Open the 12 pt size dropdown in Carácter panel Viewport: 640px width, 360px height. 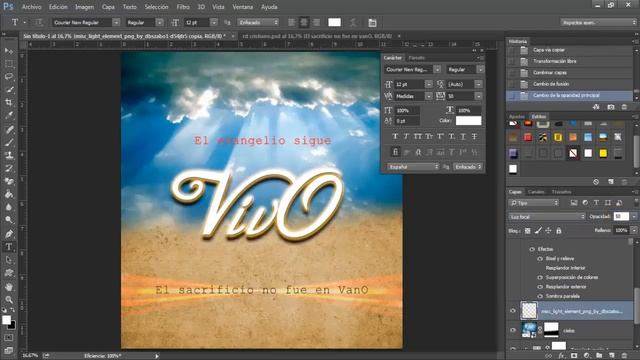click(429, 84)
